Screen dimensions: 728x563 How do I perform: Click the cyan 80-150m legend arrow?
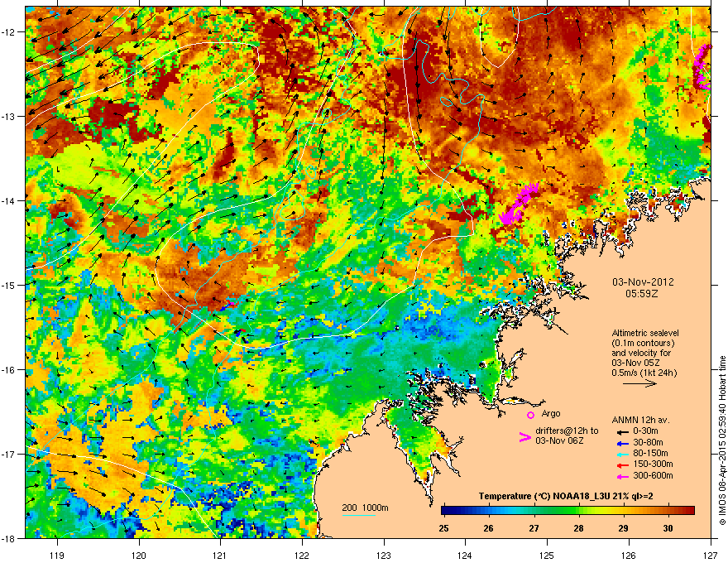coord(622,454)
